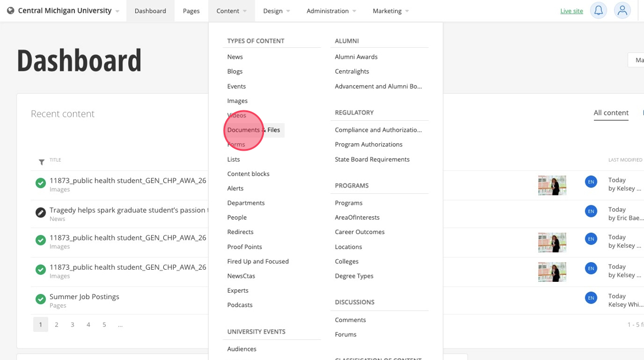
Task: Open Advancement and Alumni Bo... item
Action: pos(378,86)
